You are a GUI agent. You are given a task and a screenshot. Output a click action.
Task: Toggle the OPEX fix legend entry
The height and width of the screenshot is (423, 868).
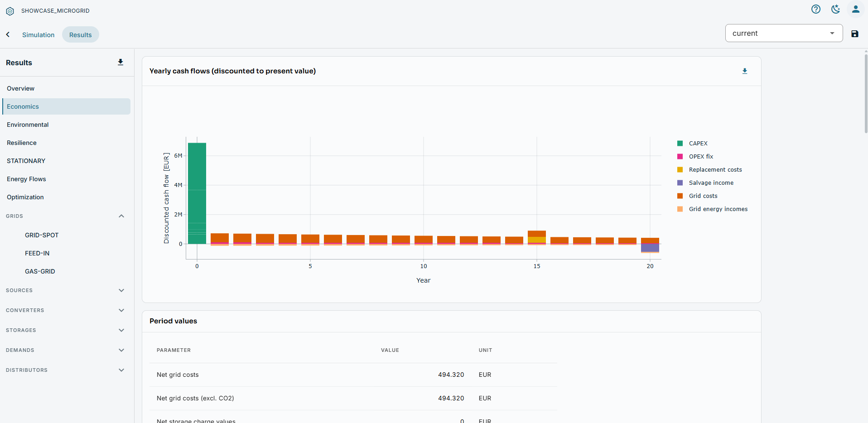(695, 157)
